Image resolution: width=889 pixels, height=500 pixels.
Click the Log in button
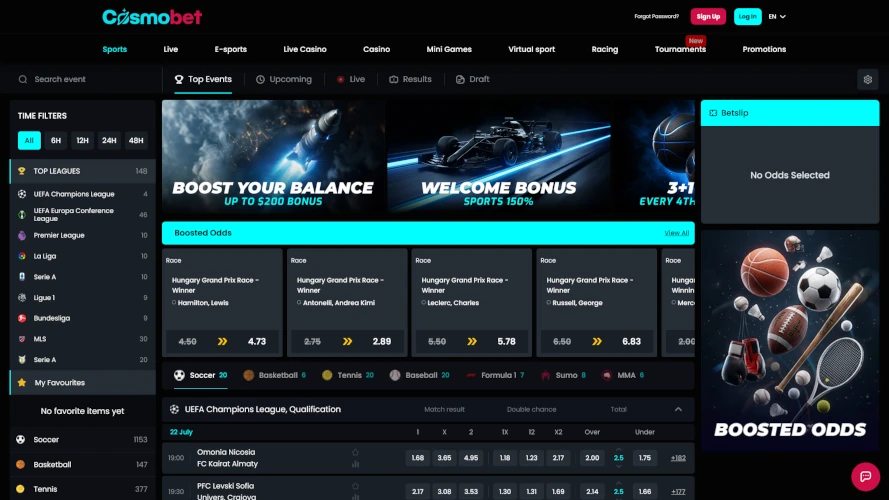coord(747,16)
